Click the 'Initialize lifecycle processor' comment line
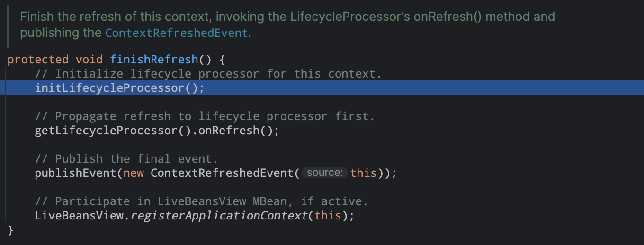 208,74
